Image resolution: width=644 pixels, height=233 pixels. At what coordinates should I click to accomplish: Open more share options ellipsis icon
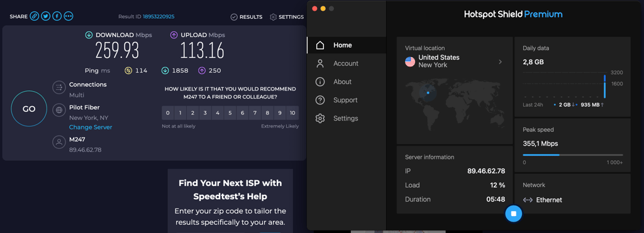point(69,16)
